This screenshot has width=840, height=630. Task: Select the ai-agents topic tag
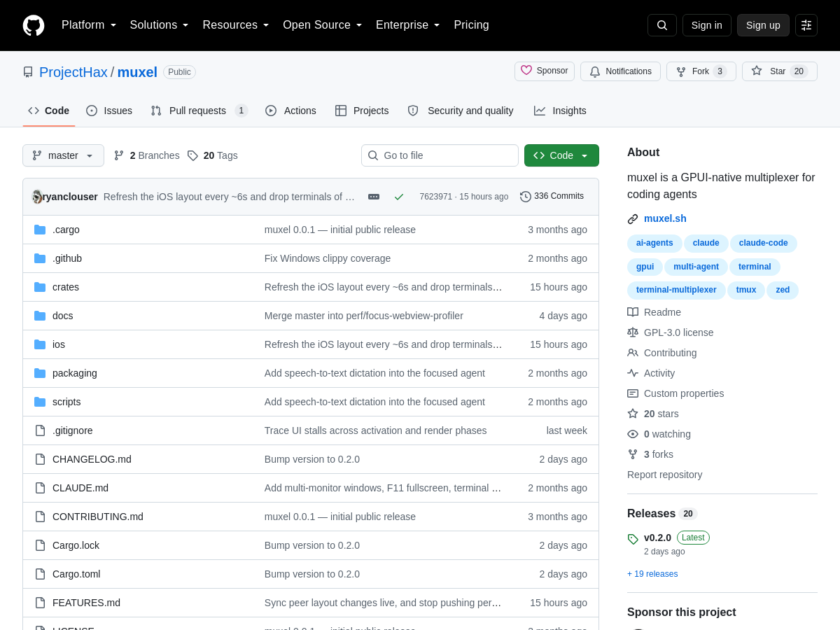(x=654, y=244)
